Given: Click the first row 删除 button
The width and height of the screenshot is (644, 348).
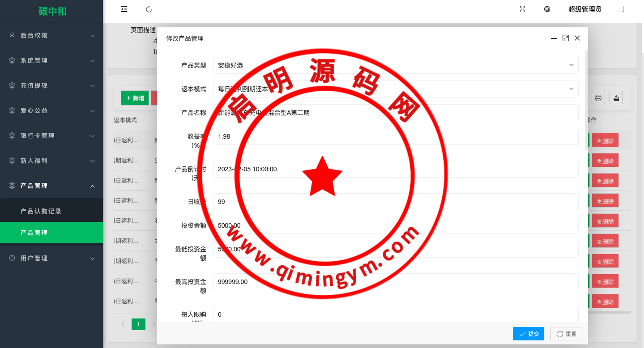Looking at the screenshot, I should point(605,141).
